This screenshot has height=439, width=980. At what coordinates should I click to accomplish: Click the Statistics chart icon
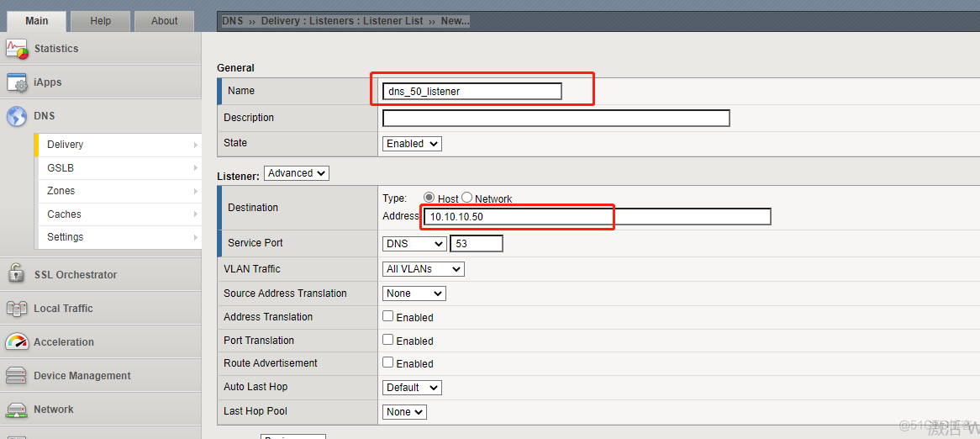[17, 49]
